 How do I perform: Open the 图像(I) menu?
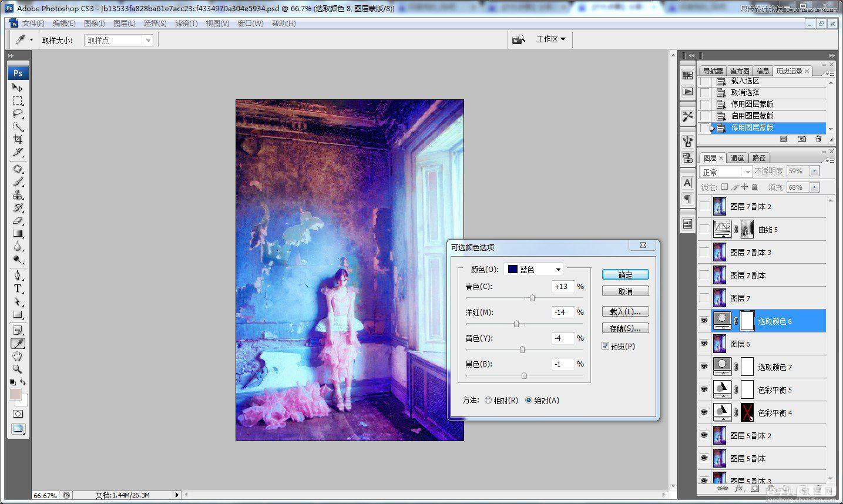tap(94, 23)
